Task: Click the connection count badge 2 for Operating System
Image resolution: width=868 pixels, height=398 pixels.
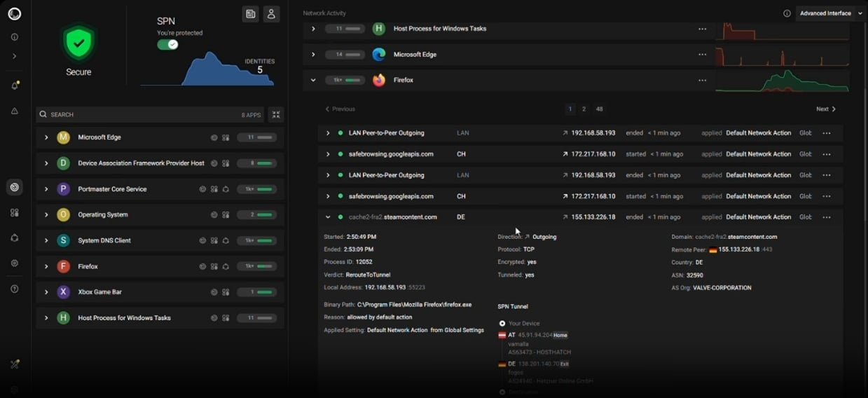Action: [257, 214]
